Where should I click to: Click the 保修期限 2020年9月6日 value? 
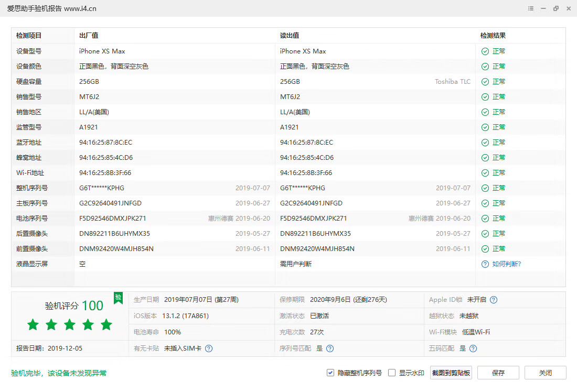click(348, 300)
